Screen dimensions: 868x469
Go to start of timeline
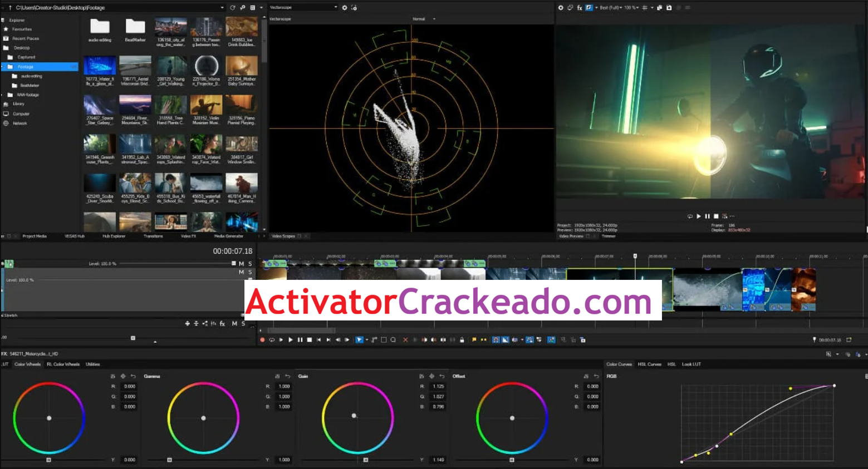pyautogui.click(x=319, y=340)
